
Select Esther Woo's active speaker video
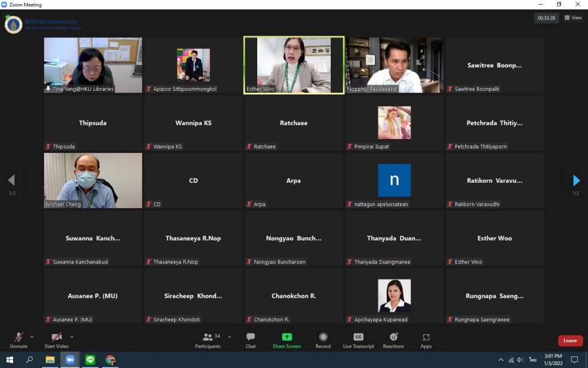pos(293,65)
